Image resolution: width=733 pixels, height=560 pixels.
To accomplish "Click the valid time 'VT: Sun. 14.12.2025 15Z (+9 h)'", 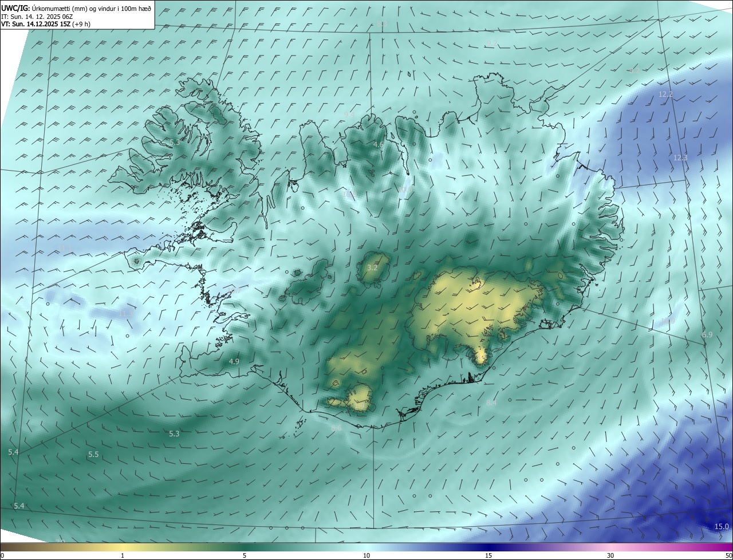I will tap(45, 24).
